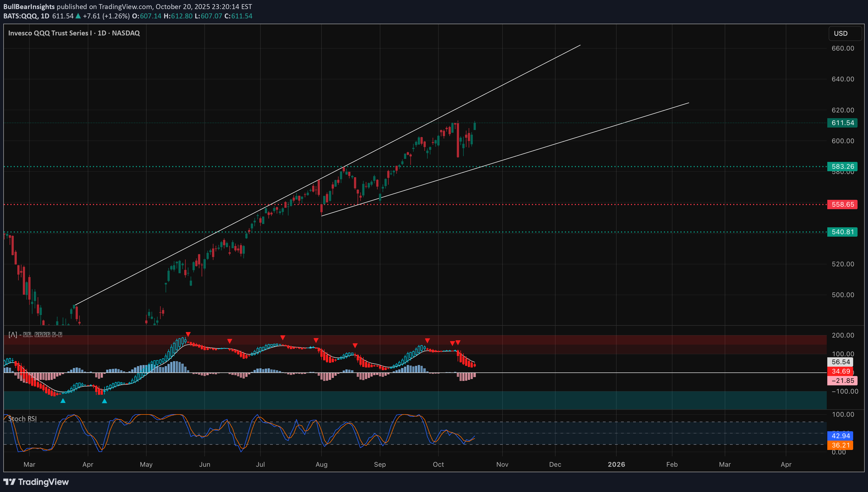Click the orange 36.21 Stoch RSI value tag
The height and width of the screenshot is (492, 868).
coord(840,445)
